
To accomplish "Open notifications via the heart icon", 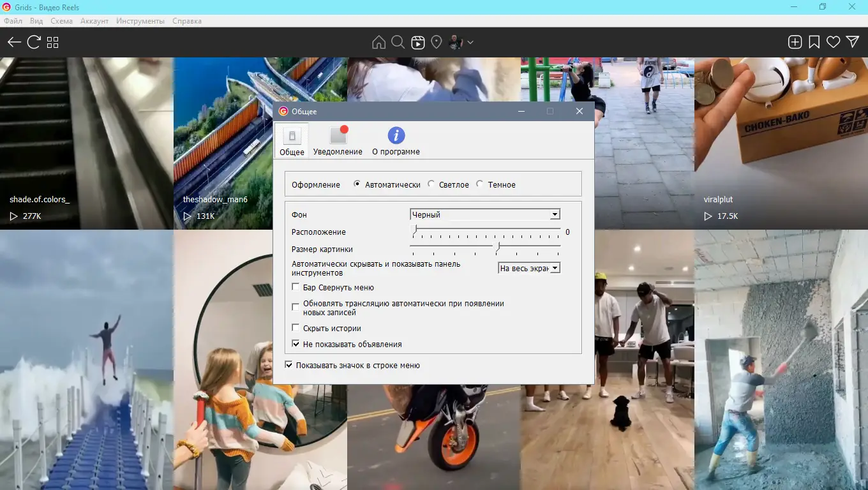I will 833,41.
